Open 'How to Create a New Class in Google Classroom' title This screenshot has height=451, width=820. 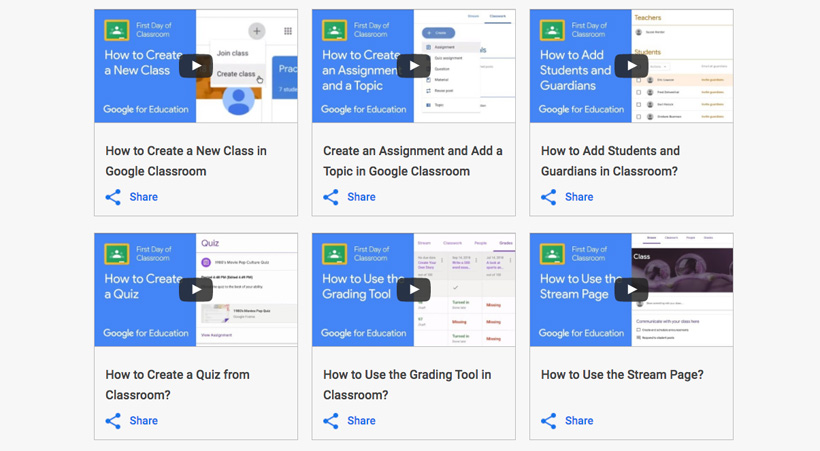[186, 161]
